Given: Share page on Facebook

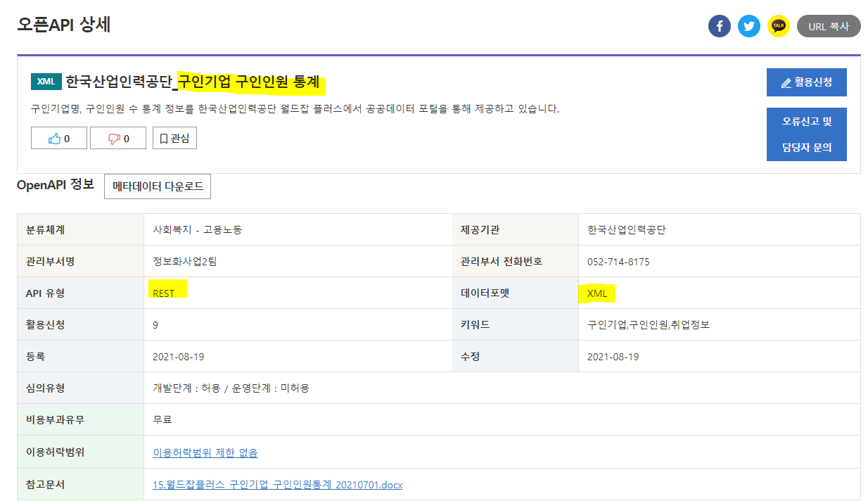Looking at the screenshot, I should click(x=719, y=27).
